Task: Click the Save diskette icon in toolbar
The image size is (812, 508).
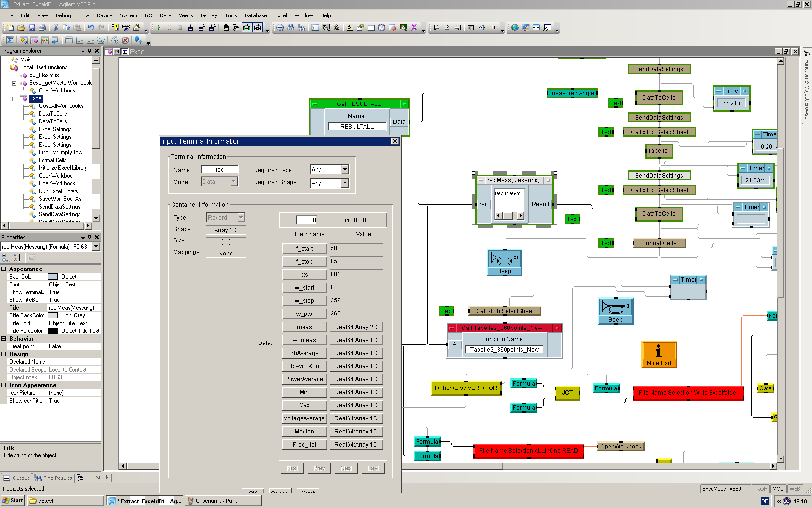Action: 32,28
